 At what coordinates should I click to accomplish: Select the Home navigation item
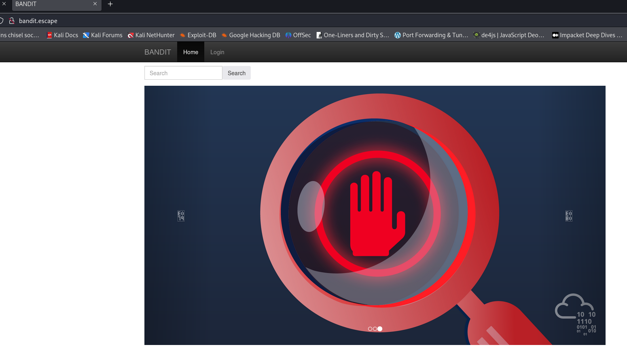click(191, 52)
